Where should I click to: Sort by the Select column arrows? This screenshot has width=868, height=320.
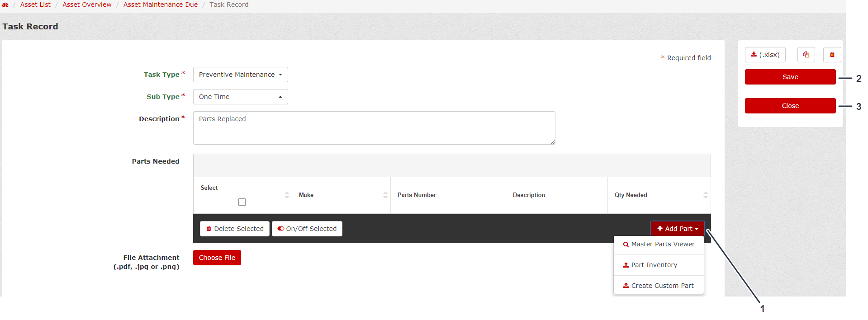tap(286, 195)
